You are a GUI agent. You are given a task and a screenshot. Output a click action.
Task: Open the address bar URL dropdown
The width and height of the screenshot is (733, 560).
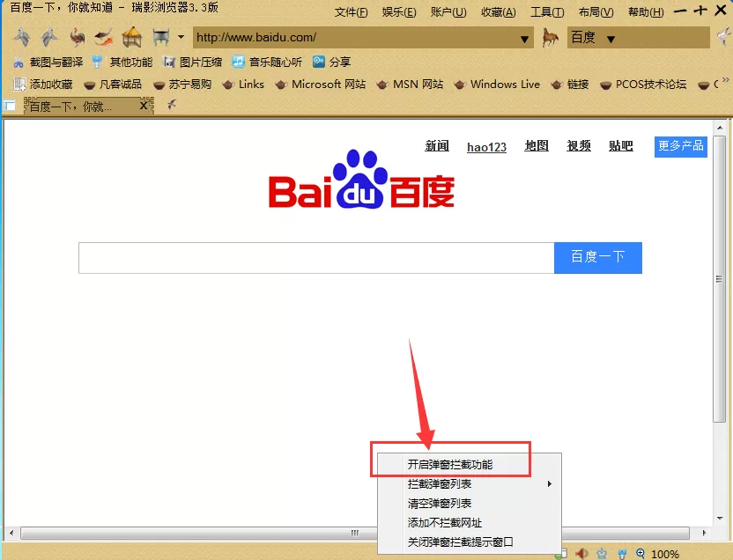pos(524,40)
